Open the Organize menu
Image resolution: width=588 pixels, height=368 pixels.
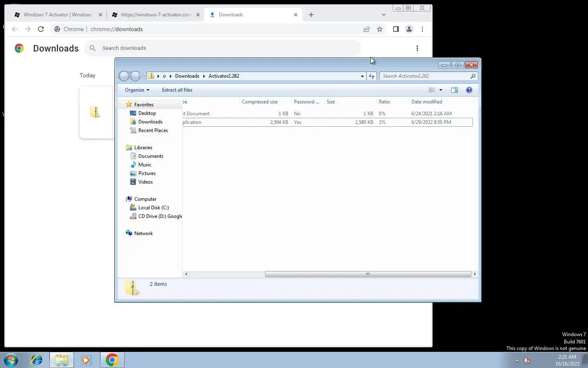(137, 90)
